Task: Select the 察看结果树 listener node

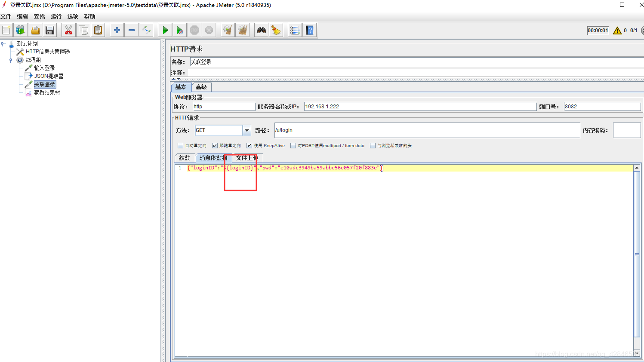Action: (x=47, y=92)
